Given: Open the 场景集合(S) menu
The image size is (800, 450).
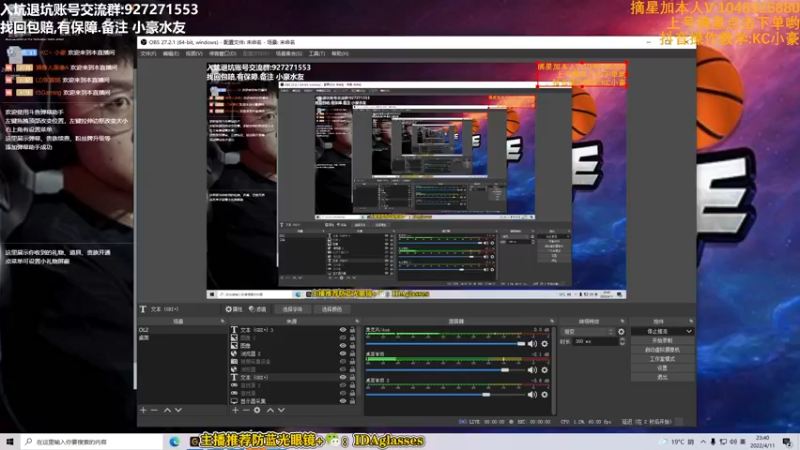Looking at the screenshot, I should coord(289,54).
